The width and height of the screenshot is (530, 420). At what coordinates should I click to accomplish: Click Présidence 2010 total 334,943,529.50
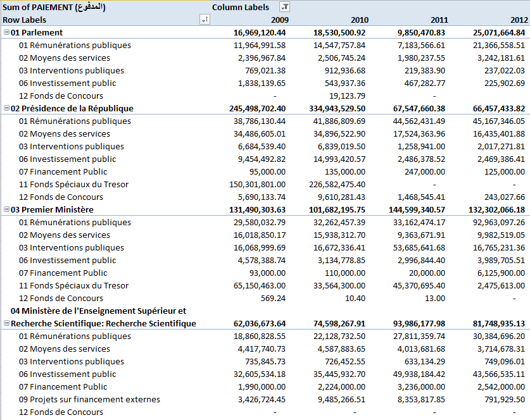(x=338, y=109)
